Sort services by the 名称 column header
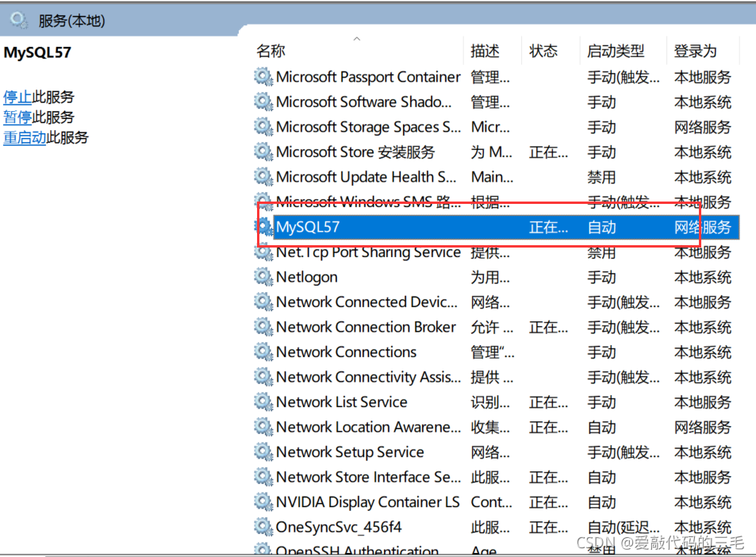This screenshot has height=557, width=756. point(271,51)
